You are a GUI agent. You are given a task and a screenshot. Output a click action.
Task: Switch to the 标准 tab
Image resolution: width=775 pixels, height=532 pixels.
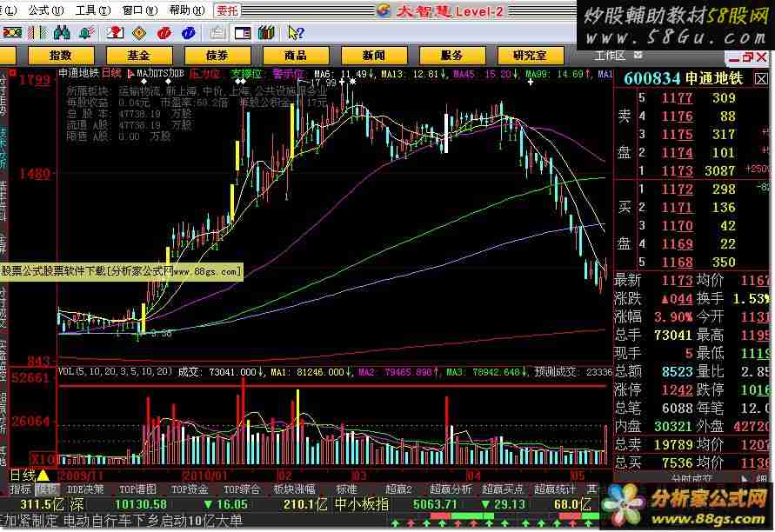(346, 489)
